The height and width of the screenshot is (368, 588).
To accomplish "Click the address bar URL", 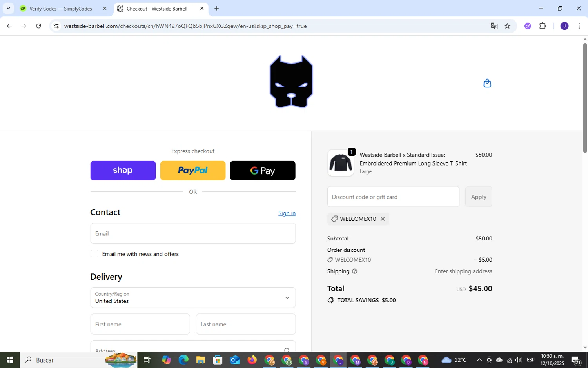I will pyautogui.click(x=185, y=26).
